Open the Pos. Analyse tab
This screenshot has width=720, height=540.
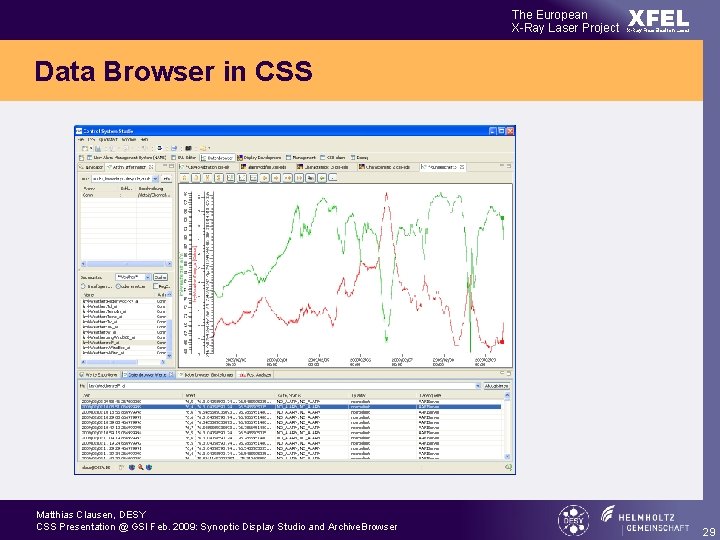click(x=256, y=375)
